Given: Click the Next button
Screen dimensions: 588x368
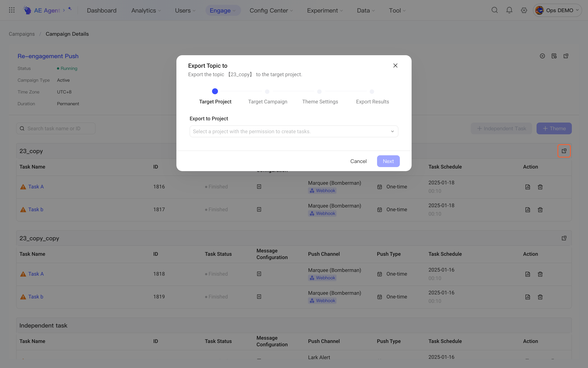Looking at the screenshot, I should click(x=388, y=161).
